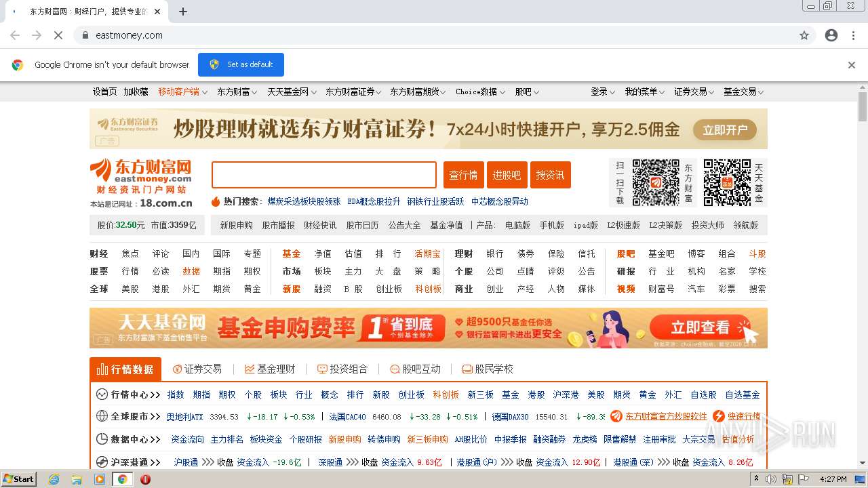The width and height of the screenshot is (868, 488).
Task: Click the 立即开户 banner button
Action: tap(725, 130)
